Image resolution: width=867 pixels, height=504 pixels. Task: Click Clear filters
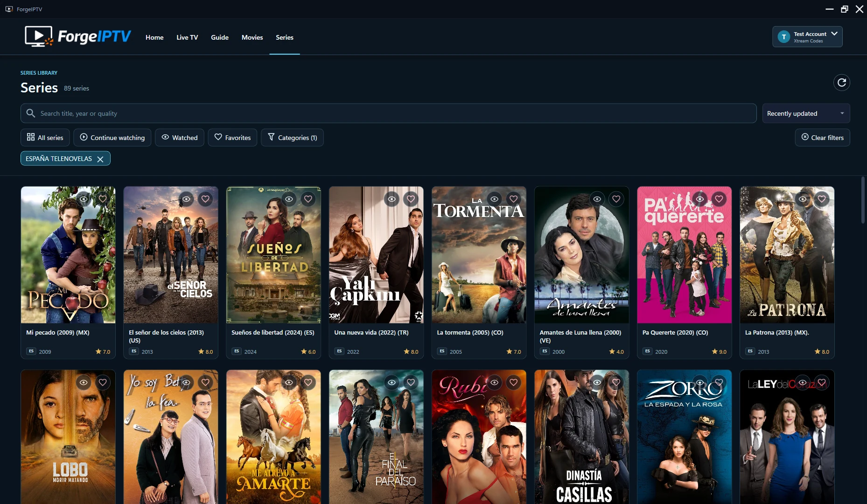[x=822, y=138]
